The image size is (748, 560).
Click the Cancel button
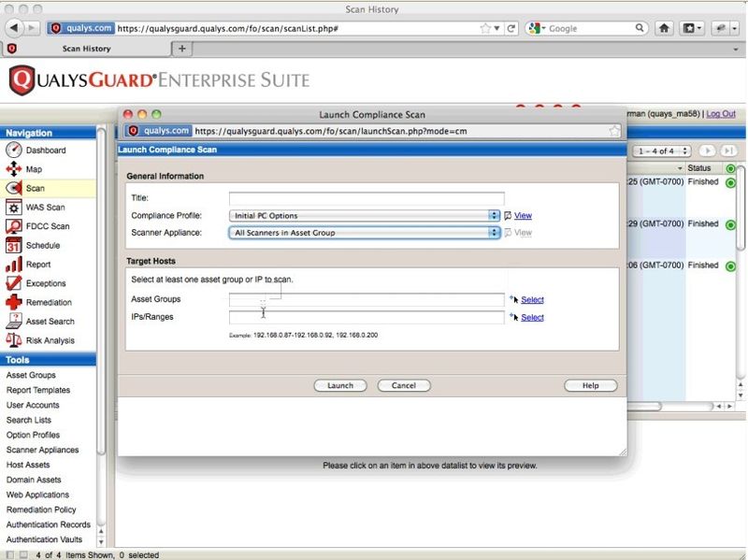tap(404, 385)
